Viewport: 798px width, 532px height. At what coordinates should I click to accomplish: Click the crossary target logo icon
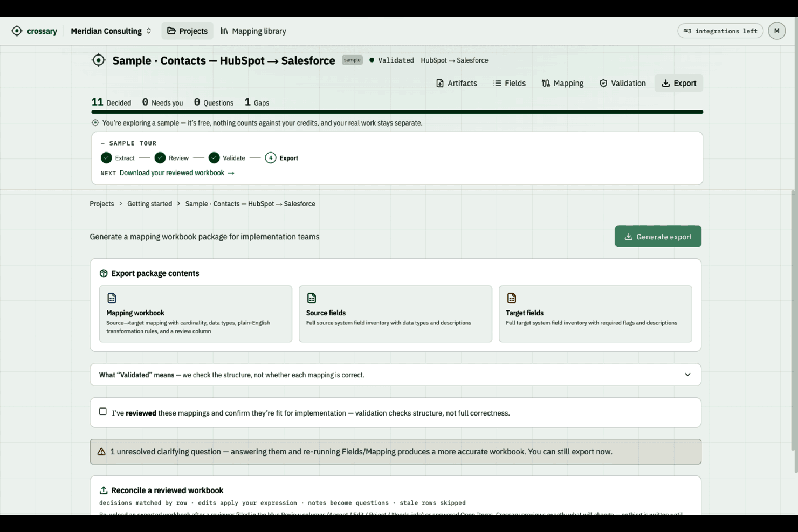(x=17, y=31)
